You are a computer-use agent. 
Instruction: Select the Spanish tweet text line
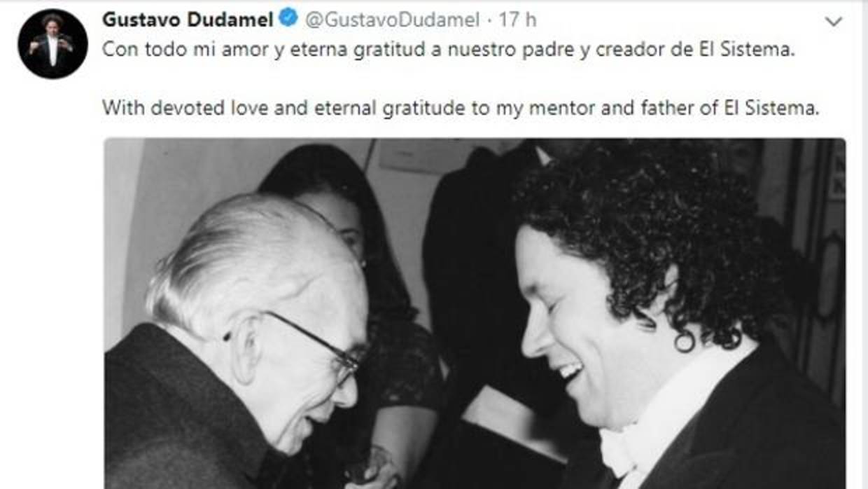(449, 52)
